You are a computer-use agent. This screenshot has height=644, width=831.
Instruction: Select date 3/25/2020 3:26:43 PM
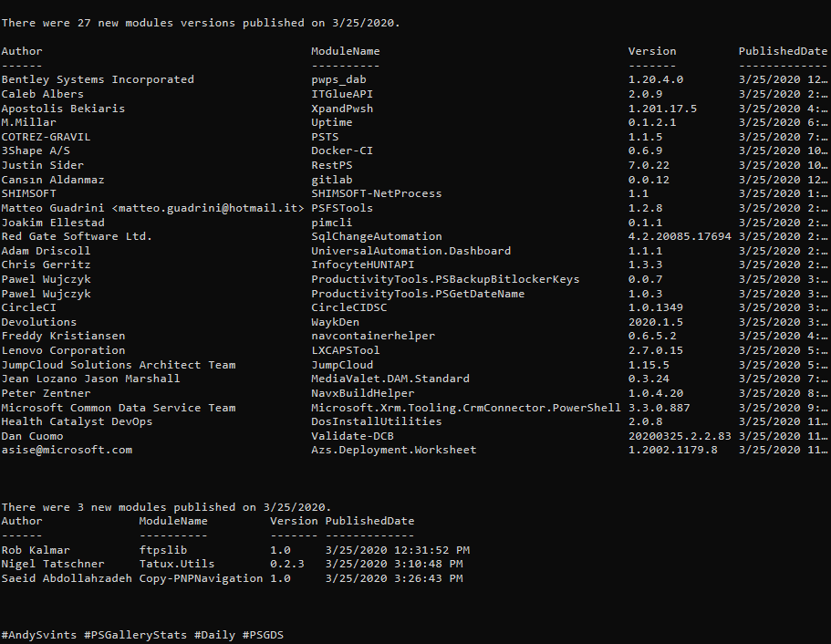(x=394, y=578)
